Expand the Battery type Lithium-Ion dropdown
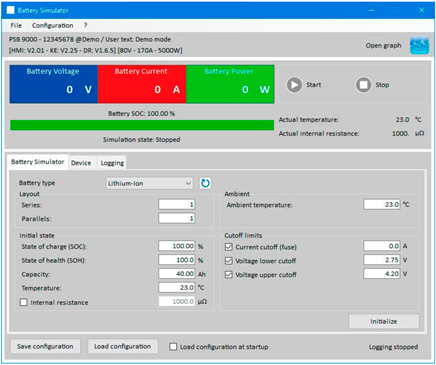This screenshot has height=365, width=436. 150,183
